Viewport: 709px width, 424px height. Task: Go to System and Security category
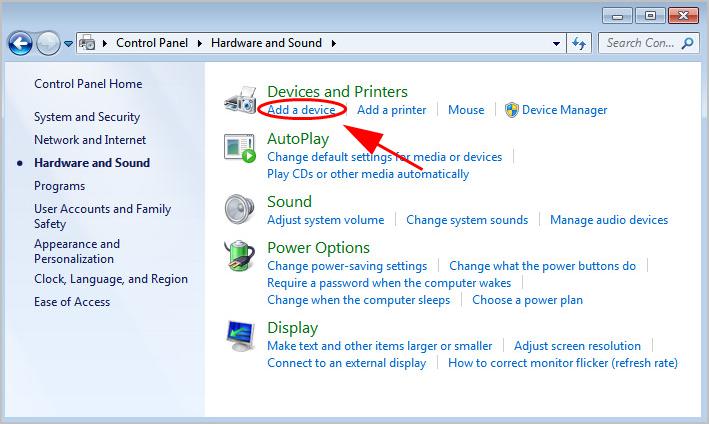pos(87,117)
